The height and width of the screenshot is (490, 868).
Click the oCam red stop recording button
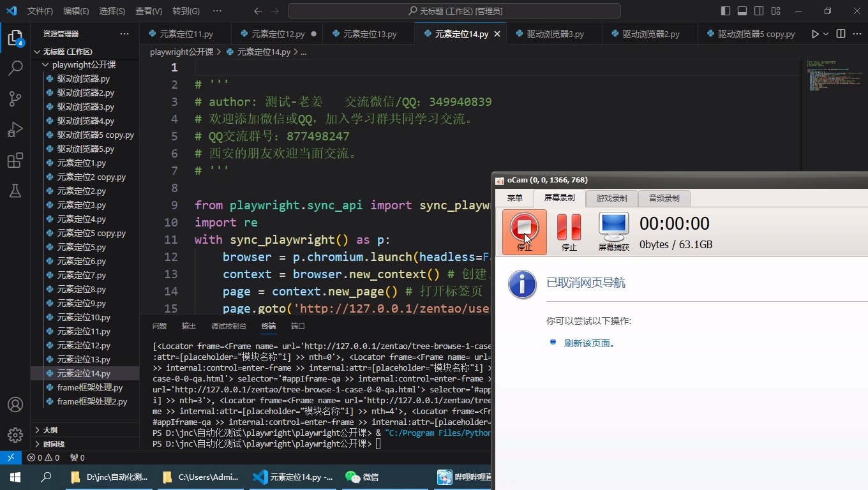click(525, 232)
